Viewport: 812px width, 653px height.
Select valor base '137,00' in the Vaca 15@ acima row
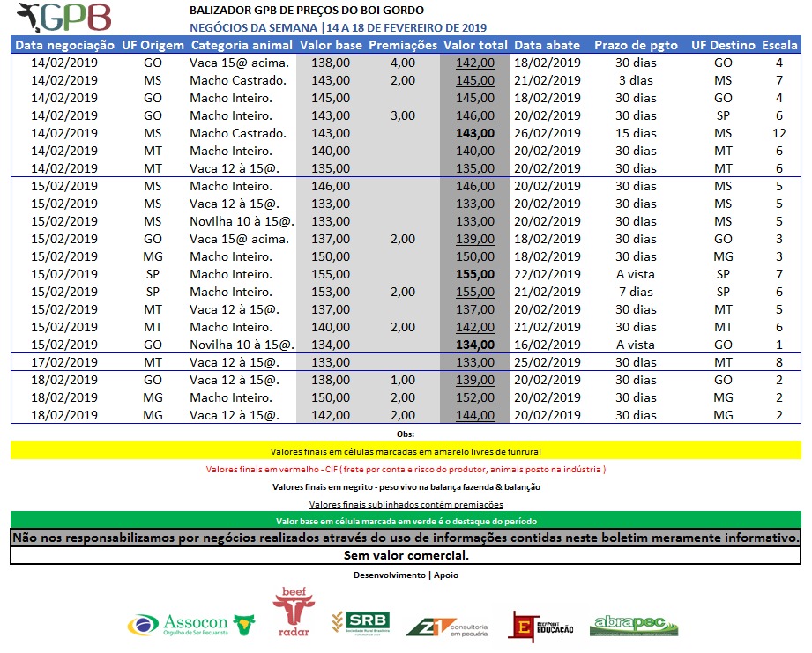[x=331, y=239]
